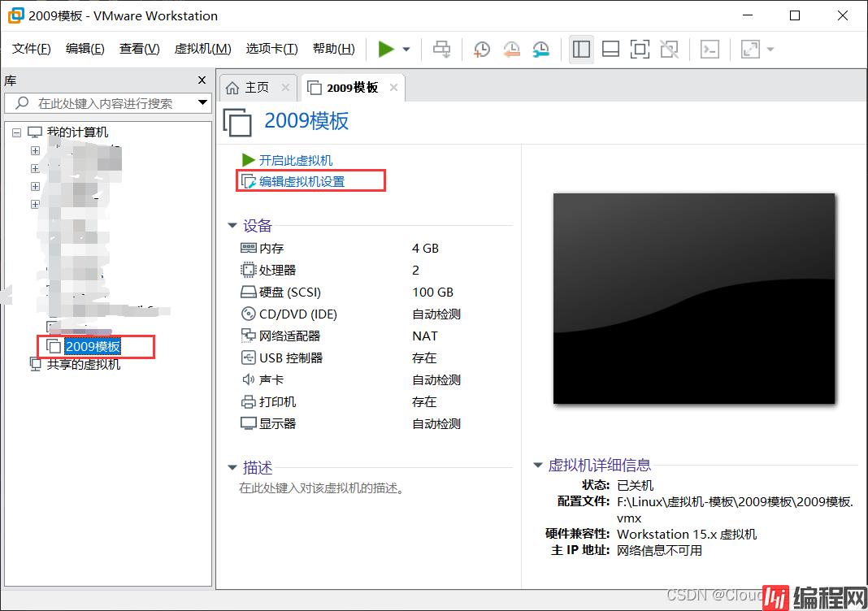Toggle the library sidebar view
Image resolution: width=868 pixels, height=611 pixels.
tap(581, 50)
